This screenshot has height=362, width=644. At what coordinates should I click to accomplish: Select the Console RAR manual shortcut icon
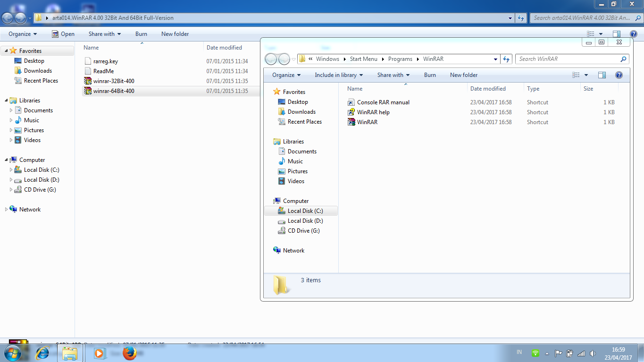tap(351, 102)
